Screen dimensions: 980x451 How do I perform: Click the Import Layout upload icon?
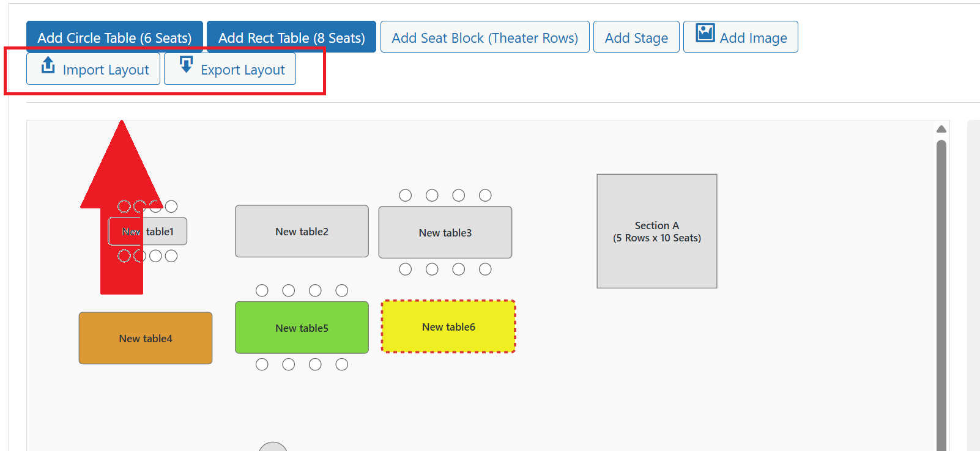[48, 66]
